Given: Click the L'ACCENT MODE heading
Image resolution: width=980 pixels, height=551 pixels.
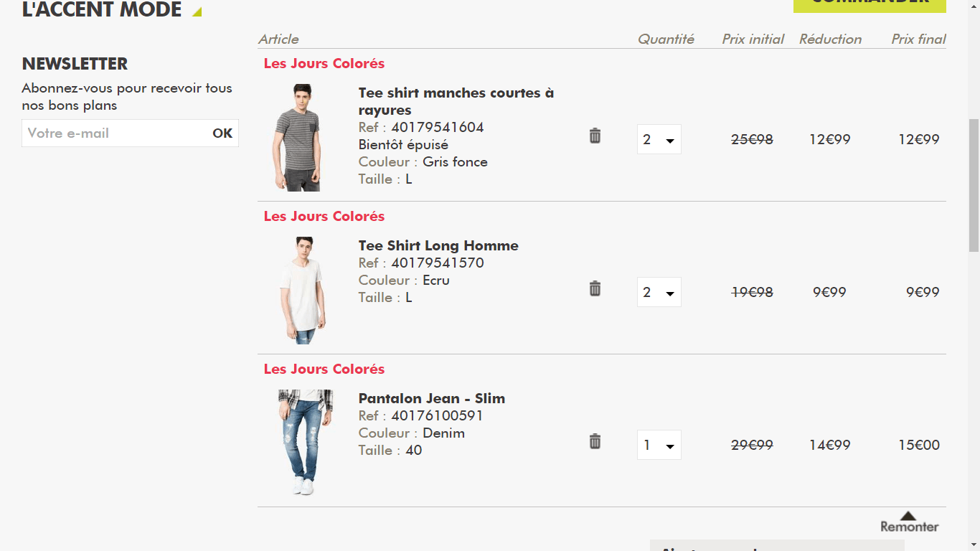Looking at the screenshot, I should [102, 10].
